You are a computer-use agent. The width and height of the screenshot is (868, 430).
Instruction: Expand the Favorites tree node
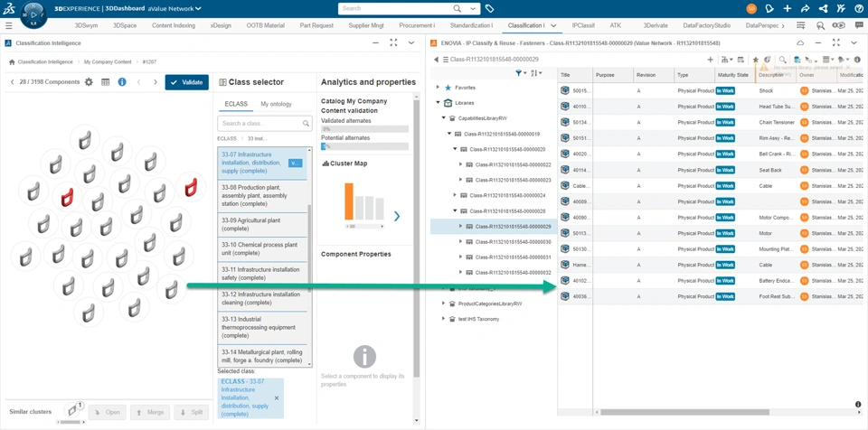[438, 88]
